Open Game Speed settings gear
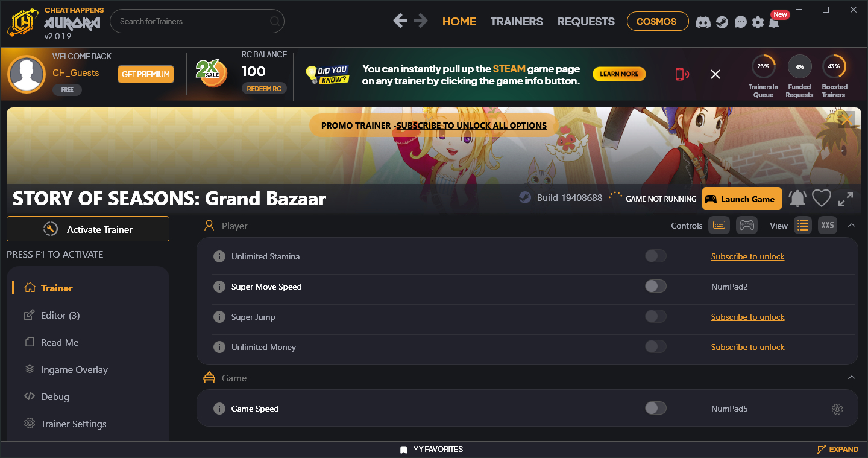Viewport: 868px width, 458px height. [x=837, y=409]
